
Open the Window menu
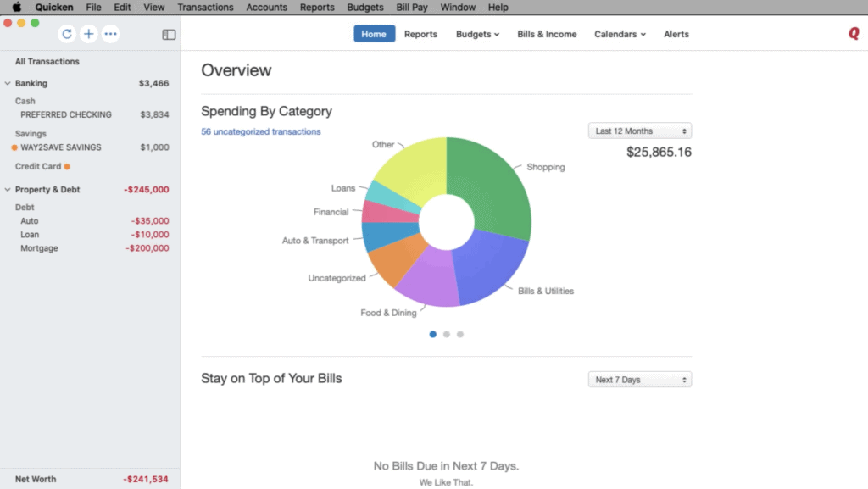coord(458,7)
